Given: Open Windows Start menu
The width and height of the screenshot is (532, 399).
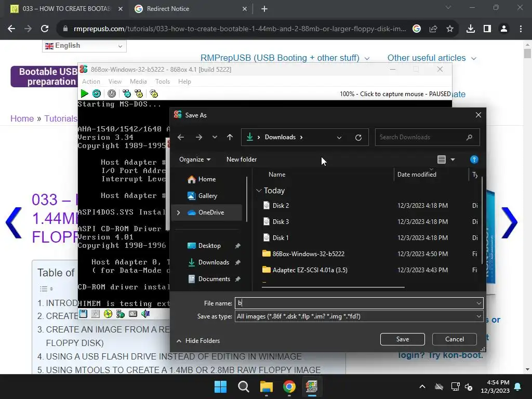Looking at the screenshot, I should pyautogui.click(x=220, y=387).
